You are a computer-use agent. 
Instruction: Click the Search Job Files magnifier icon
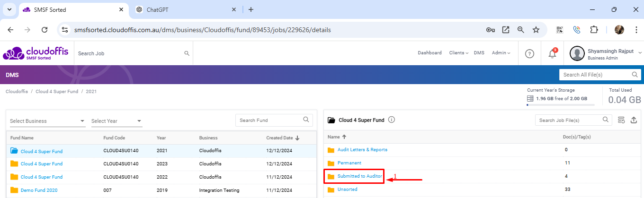605,120
